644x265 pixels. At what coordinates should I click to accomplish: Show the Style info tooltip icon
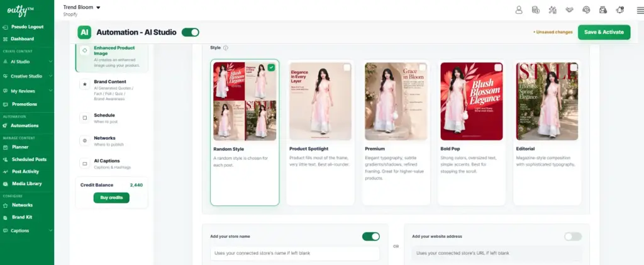coord(226,48)
